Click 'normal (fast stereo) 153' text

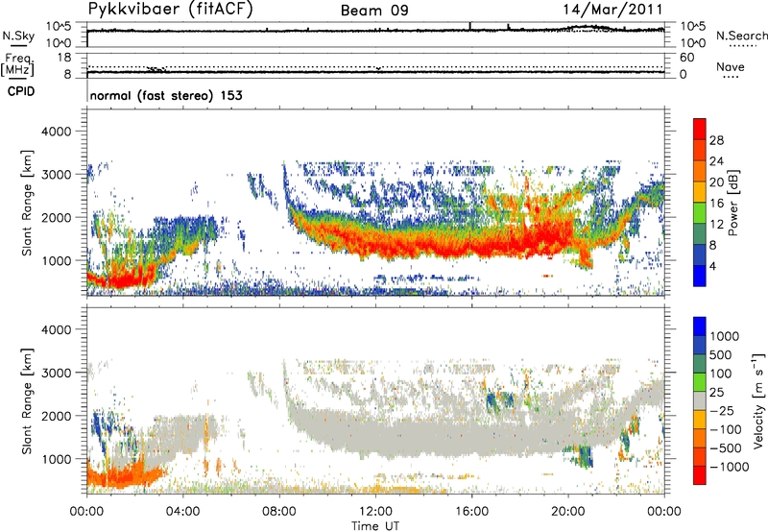(166, 95)
